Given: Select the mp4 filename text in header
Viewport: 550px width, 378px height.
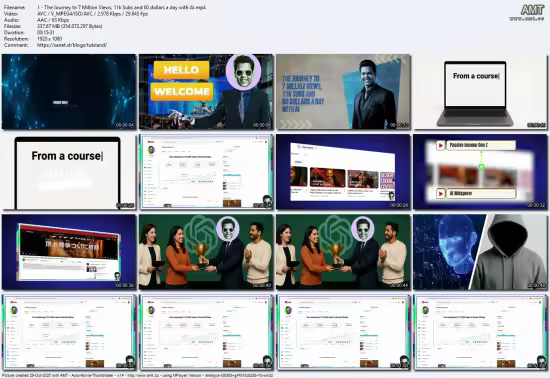Looking at the screenshot, I should click(121, 7).
